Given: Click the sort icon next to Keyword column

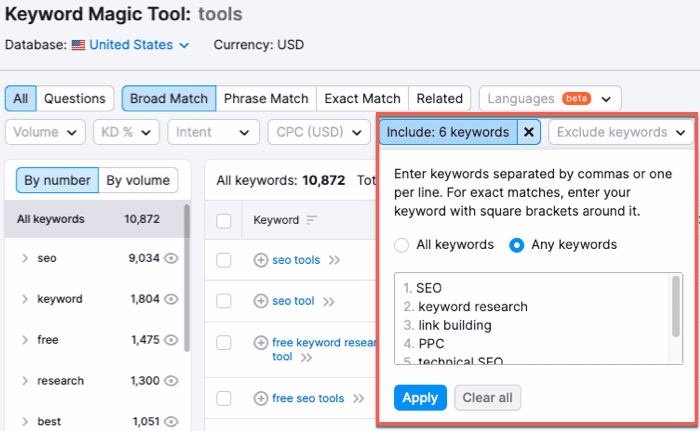Looking at the screenshot, I should [312, 220].
